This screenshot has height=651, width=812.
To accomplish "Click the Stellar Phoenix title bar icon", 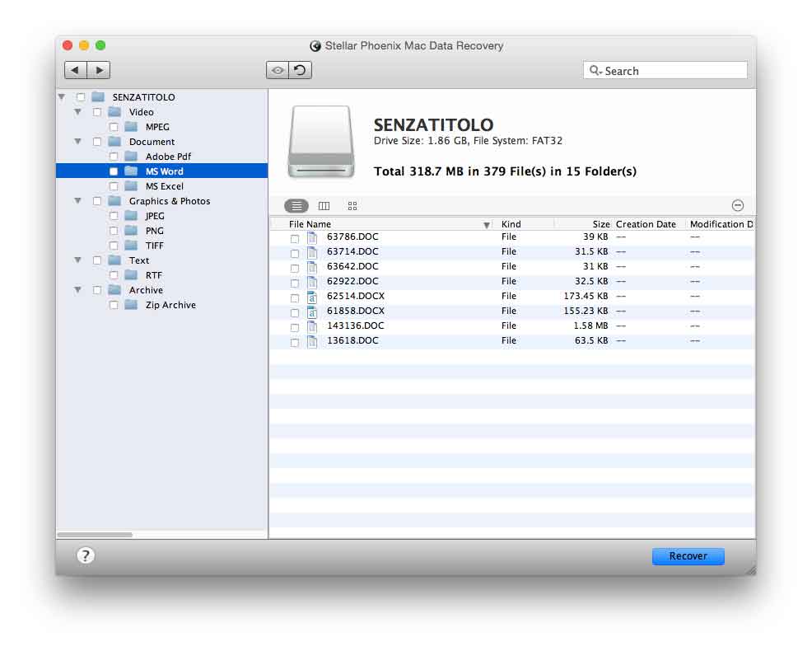I will pyautogui.click(x=315, y=46).
